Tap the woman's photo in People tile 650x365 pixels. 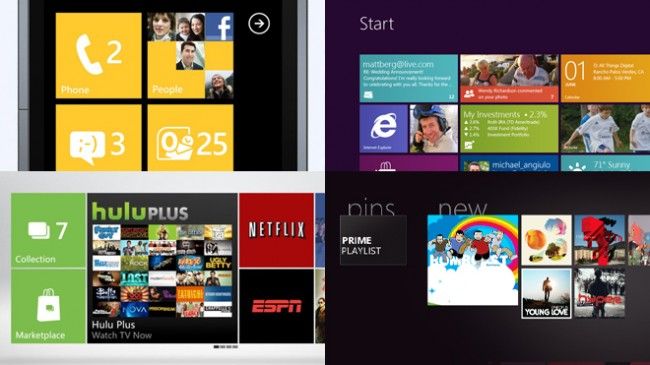point(162,27)
